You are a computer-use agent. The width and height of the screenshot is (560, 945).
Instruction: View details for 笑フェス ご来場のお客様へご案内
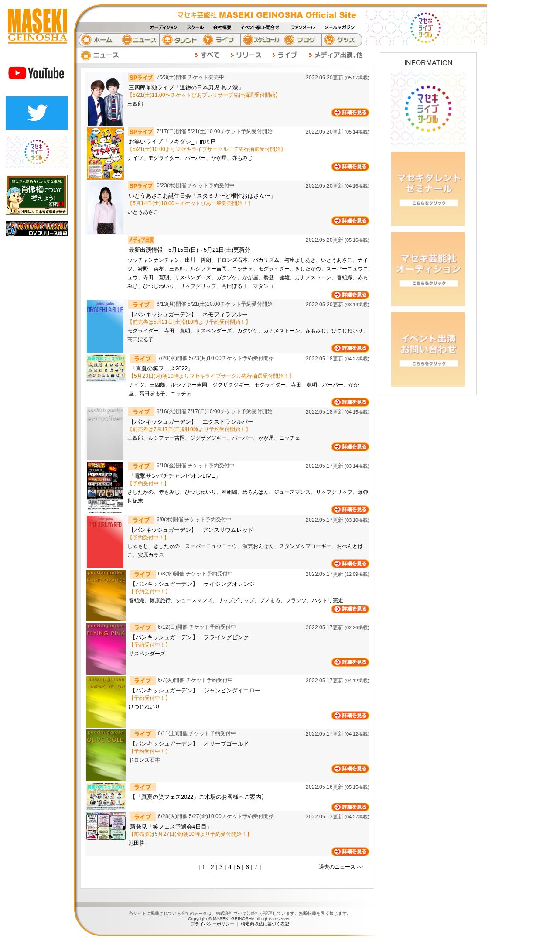(350, 807)
